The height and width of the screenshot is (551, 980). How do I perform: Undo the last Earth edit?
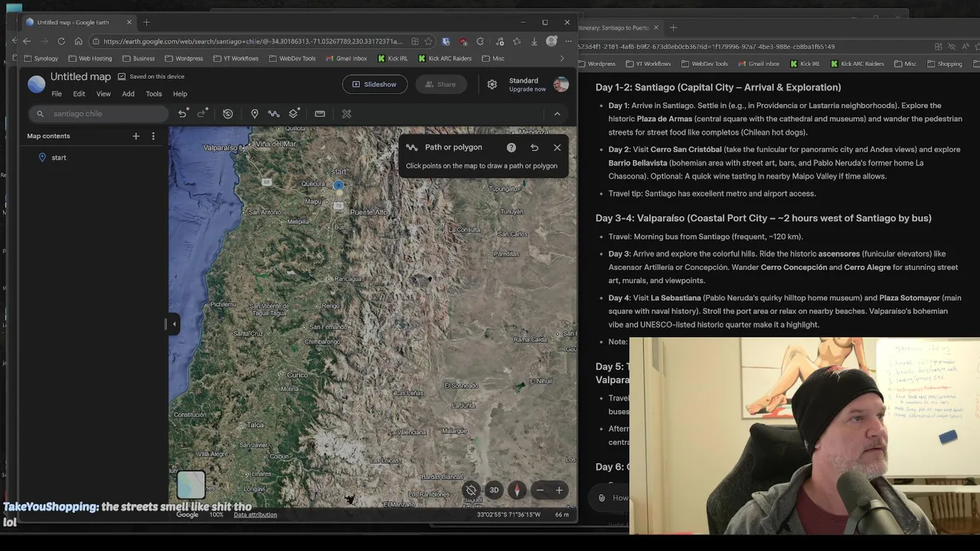pos(183,113)
